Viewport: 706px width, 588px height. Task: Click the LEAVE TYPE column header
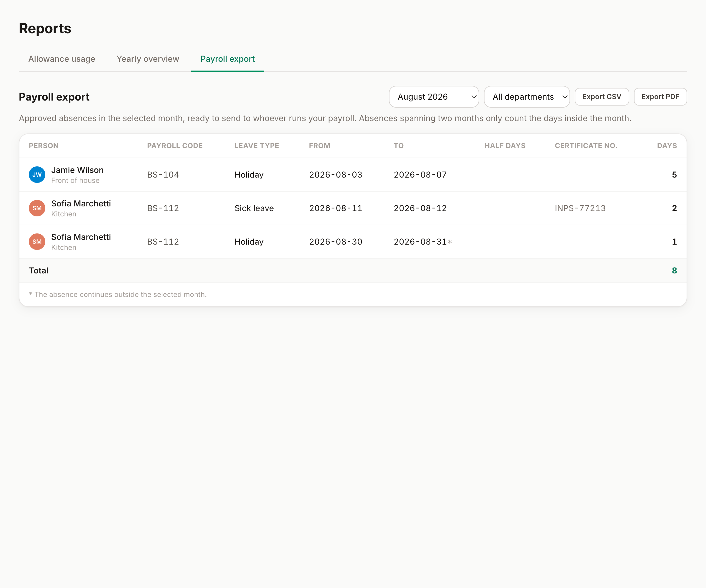(x=257, y=146)
